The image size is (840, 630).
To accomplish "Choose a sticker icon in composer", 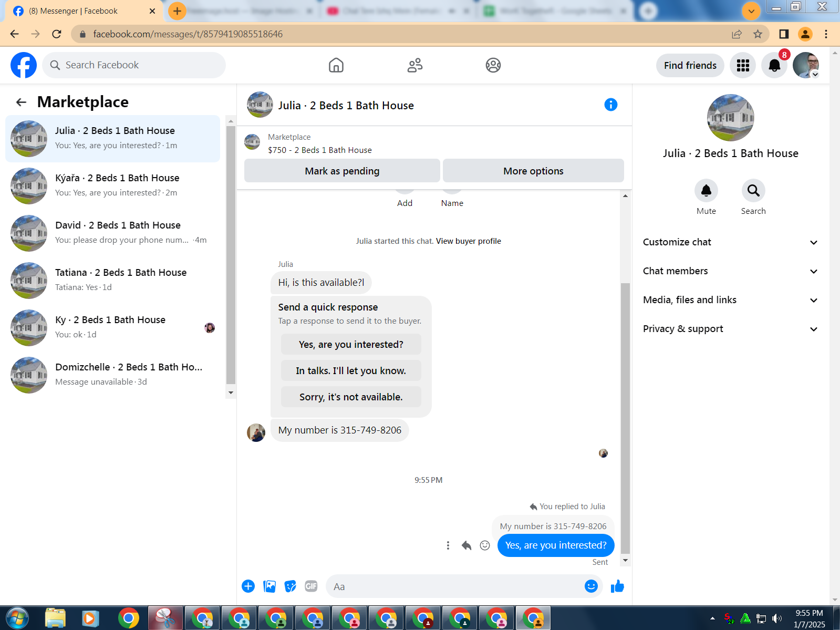I will click(291, 586).
